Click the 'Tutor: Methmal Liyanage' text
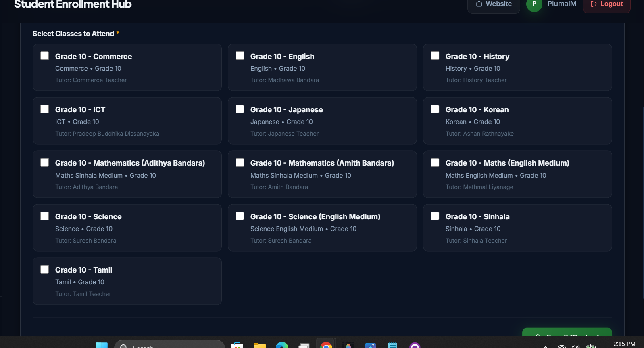Viewport: 644px width, 348px height. (x=479, y=187)
